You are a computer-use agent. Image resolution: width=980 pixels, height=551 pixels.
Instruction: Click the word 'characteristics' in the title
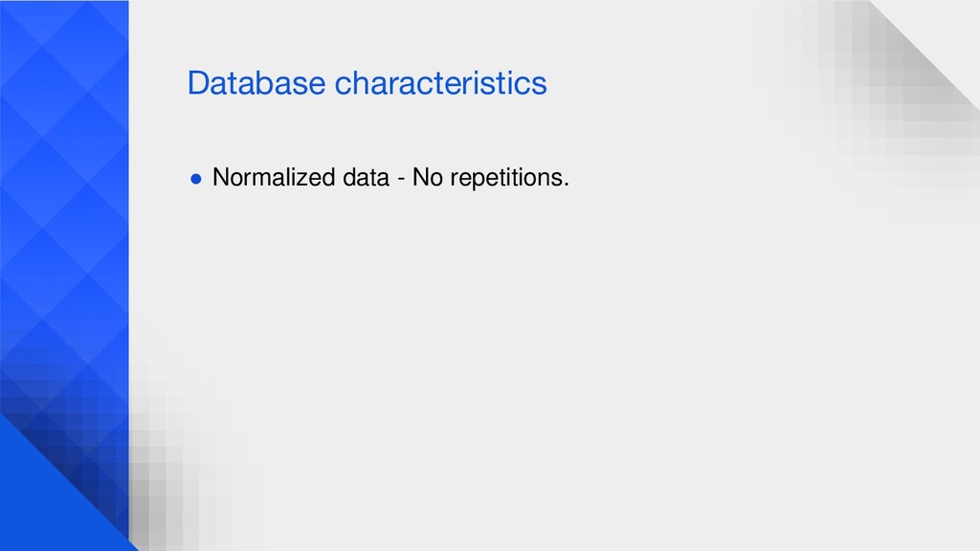coord(440,83)
